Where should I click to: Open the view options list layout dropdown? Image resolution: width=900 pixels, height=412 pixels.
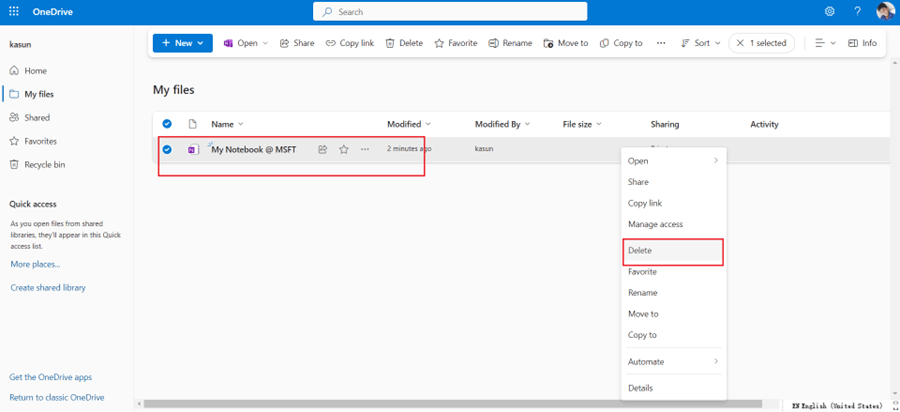point(825,43)
